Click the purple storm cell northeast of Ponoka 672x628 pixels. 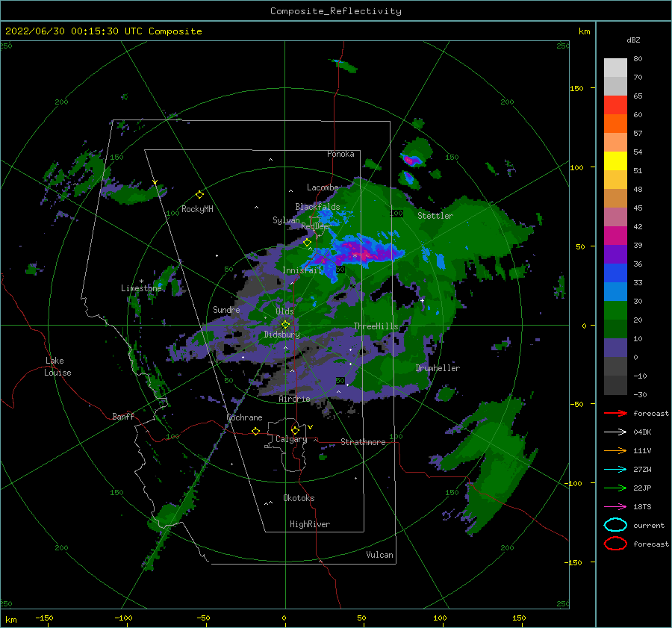tap(412, 161)
